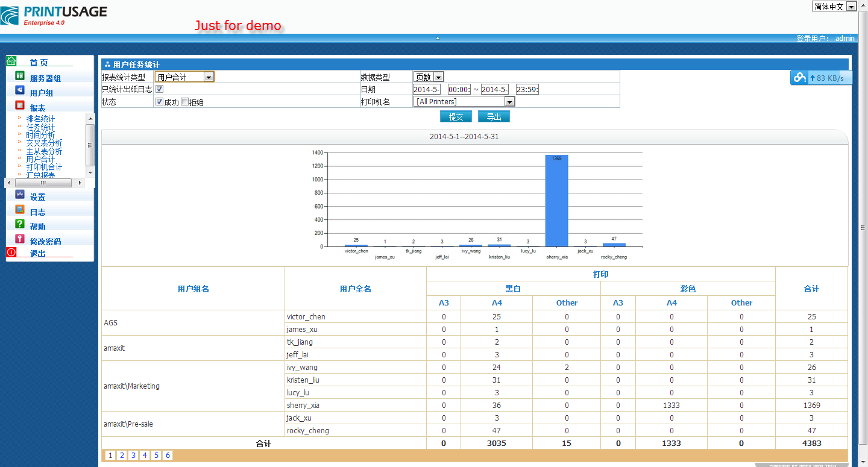
Task: Click the end time field 23:59:
Action: pyautogui.click(x=527, y=89)
